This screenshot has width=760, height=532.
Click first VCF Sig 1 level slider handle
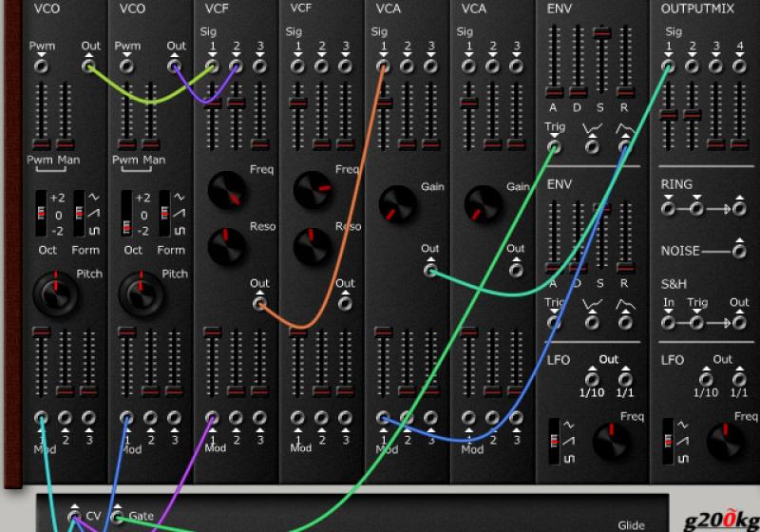coord(212,103)
